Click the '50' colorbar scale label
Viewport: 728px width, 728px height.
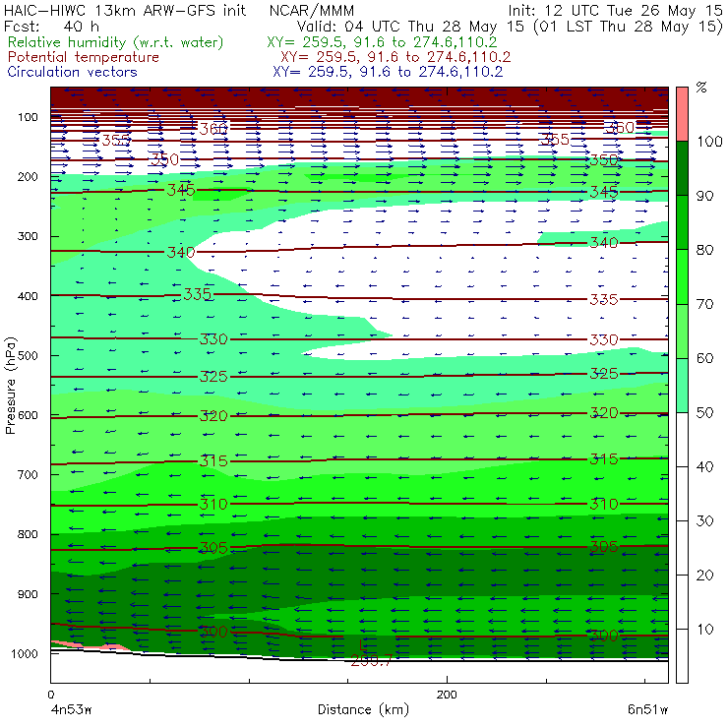coord(704,412)
